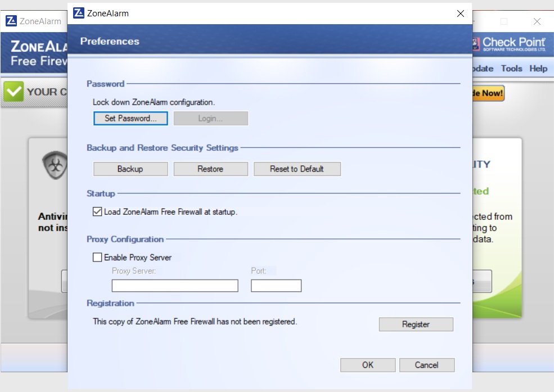The height and width of the screenshot is (392, 554).
Task: Close the main ZoneAlarm window
Action: [537, 21]
